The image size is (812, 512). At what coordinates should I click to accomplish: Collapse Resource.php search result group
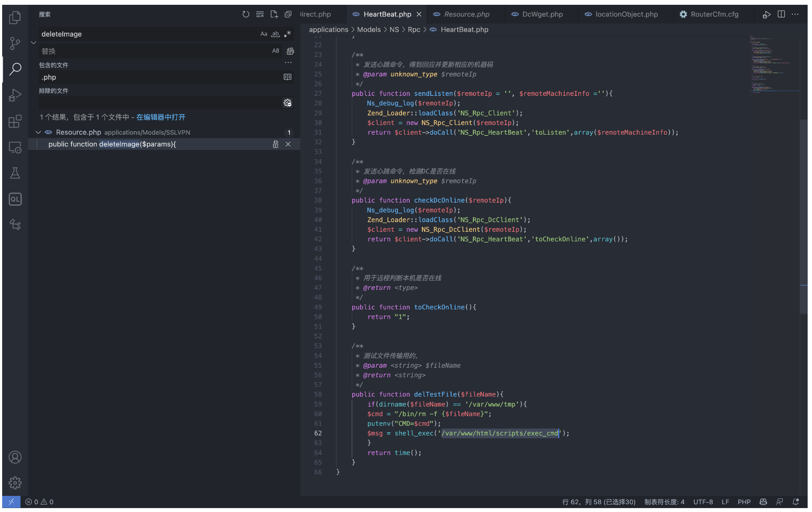click(38, 132)
